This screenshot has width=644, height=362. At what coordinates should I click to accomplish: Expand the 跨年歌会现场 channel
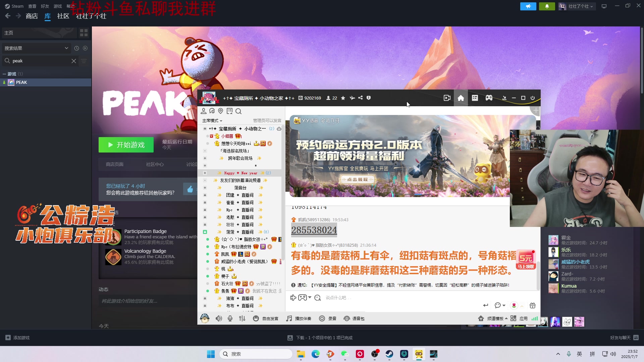pyautogui.click(x=205, y=158)
